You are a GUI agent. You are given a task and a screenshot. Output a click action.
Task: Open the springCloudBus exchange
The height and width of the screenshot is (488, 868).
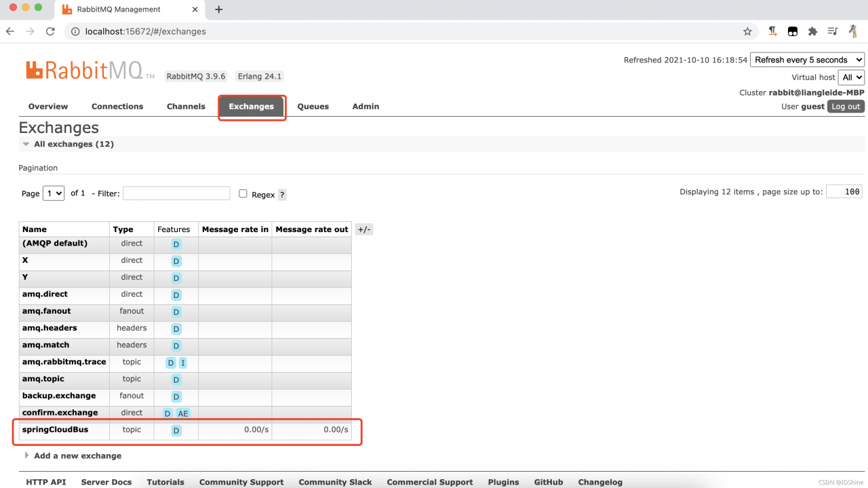(55, 430)
